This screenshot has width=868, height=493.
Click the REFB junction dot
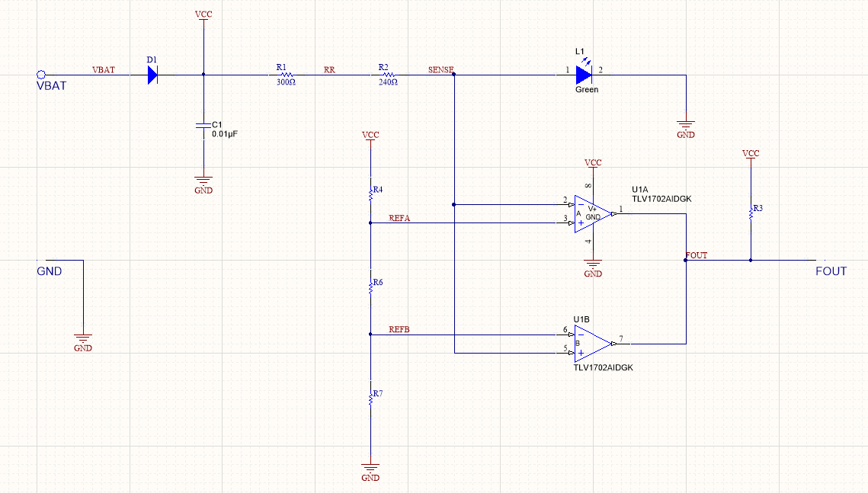[370, 335]
